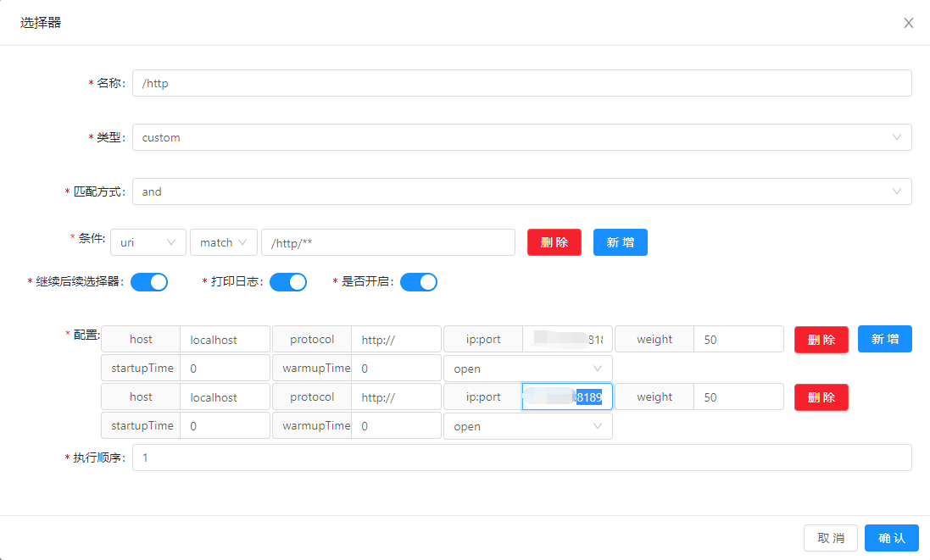The width and height of the screenshot is (930, 560).
Task: Click the second row's warmupTime field
Action: point(396,426)
